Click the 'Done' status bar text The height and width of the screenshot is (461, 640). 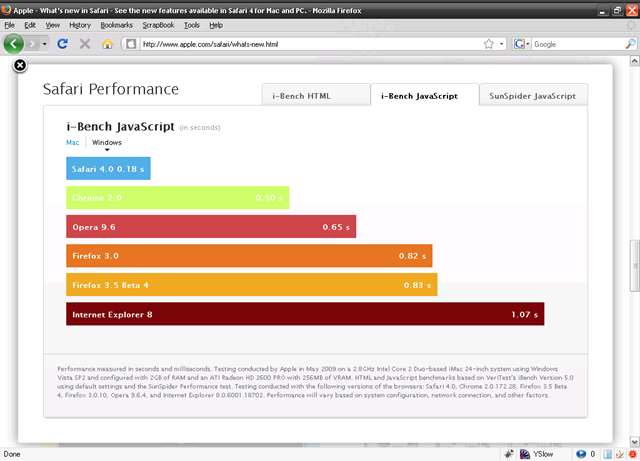12,454
